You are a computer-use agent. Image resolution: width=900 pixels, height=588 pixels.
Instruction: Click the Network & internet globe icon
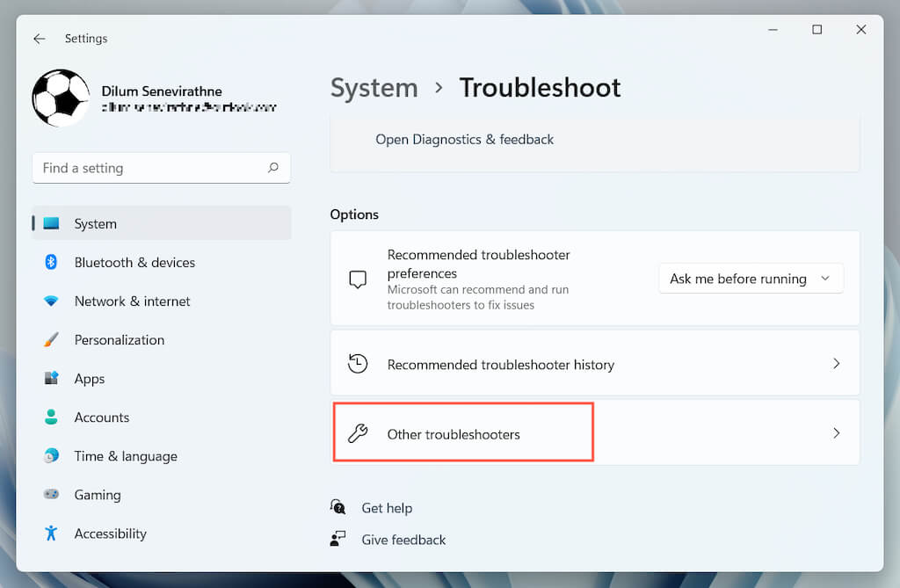click(x=53, y=301)
